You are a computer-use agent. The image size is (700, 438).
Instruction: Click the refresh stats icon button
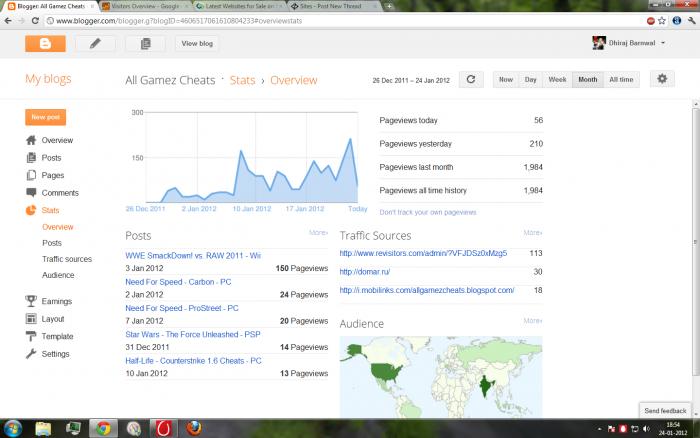tap(471, 79)
